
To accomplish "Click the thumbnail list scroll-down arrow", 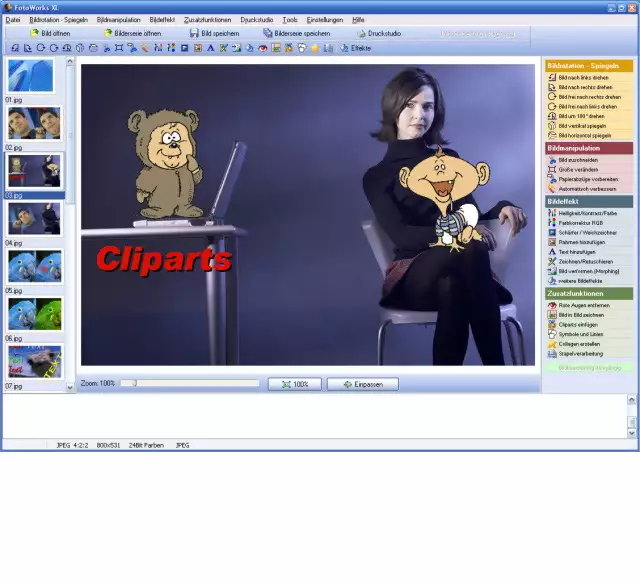I will click(70, 387).
